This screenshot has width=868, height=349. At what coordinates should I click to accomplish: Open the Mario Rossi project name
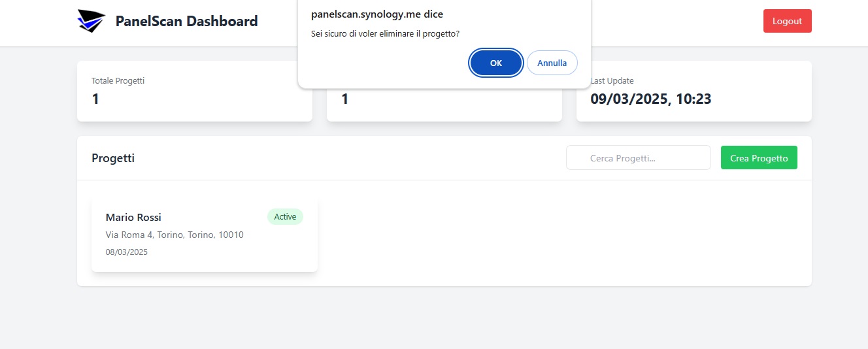pyautogui.click(x=133, y=218)
